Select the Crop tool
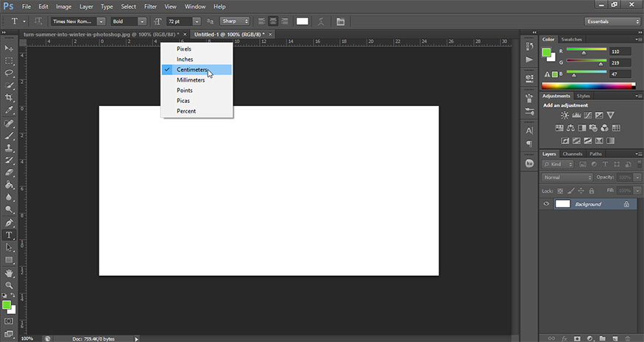 9,98
